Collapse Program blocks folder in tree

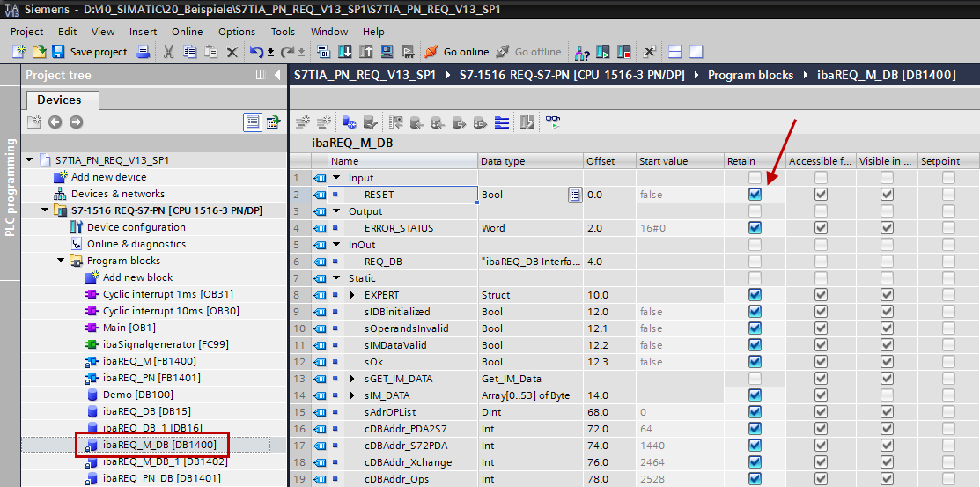pyautogui.click(x=62, y=261)
